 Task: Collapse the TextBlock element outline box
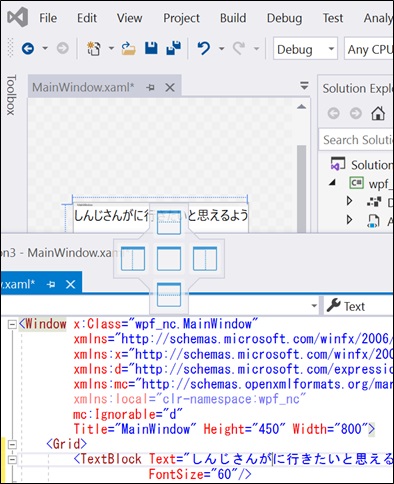[12, 459]
